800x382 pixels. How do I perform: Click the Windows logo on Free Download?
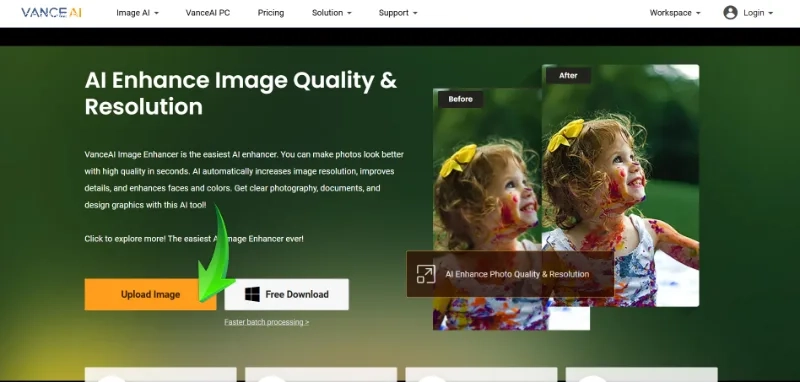click(x=252, y=294)
